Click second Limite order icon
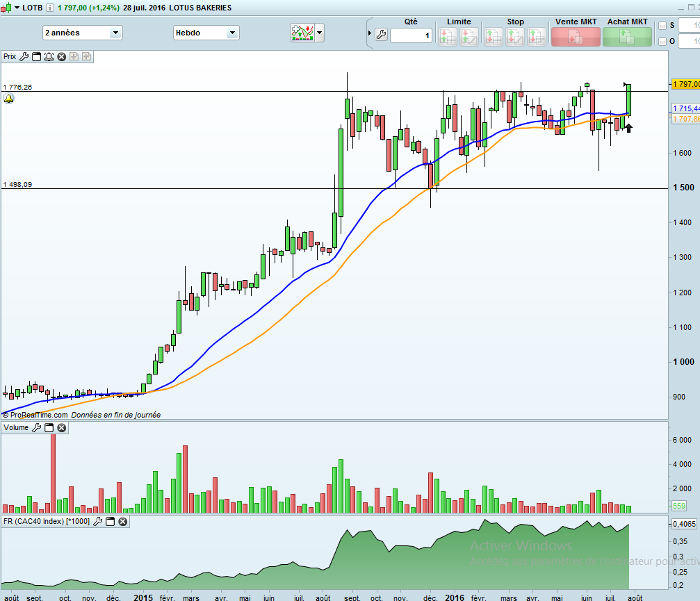This screenshot has width=700, height=601. pyautogui.click(x=469, y=37)
